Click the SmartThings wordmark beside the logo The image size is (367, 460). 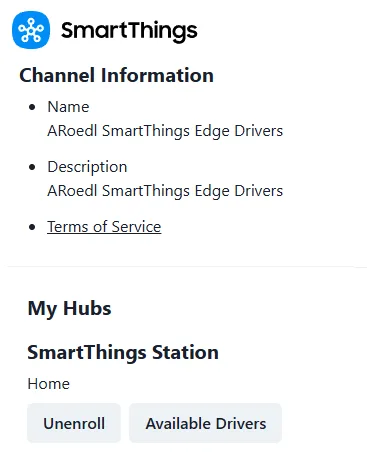[129, 31]
